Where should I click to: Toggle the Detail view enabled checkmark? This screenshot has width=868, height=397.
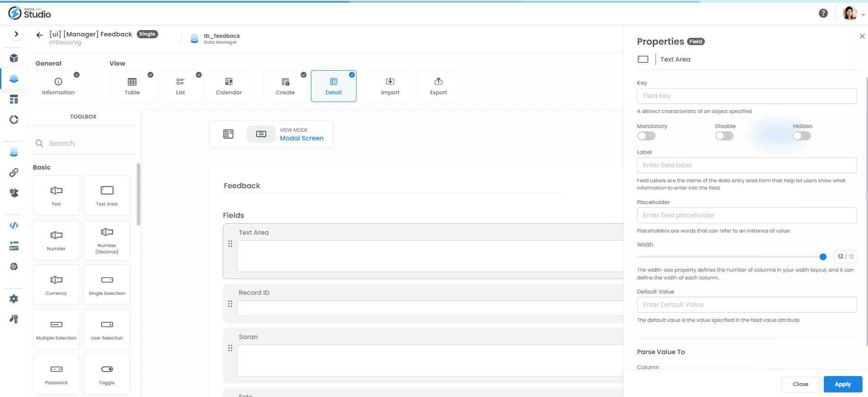[x=352, y=75]
